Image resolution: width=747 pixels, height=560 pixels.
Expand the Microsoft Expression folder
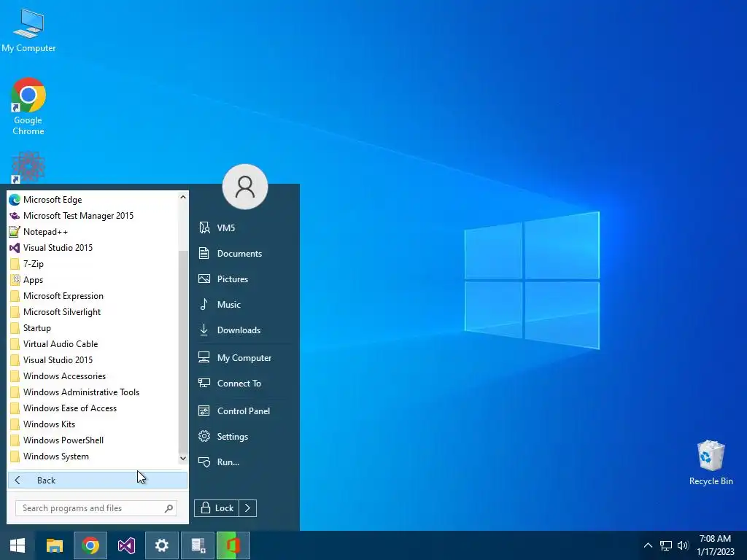(93, 296)
